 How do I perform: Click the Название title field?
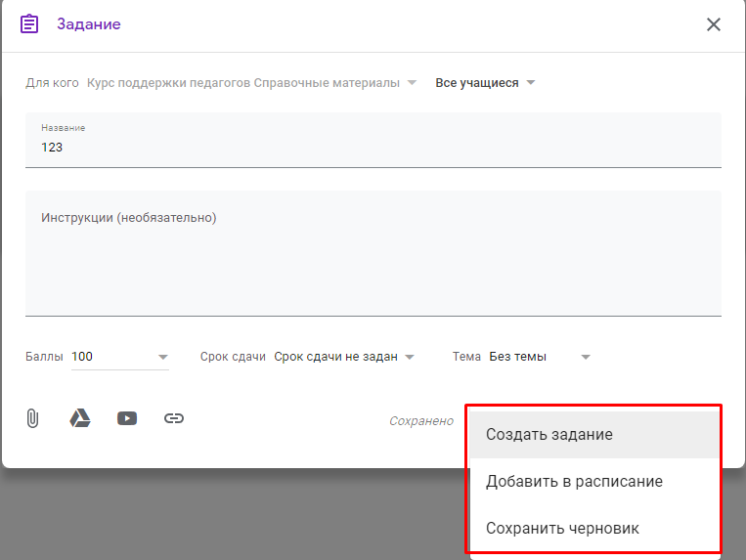pos(373,140)
